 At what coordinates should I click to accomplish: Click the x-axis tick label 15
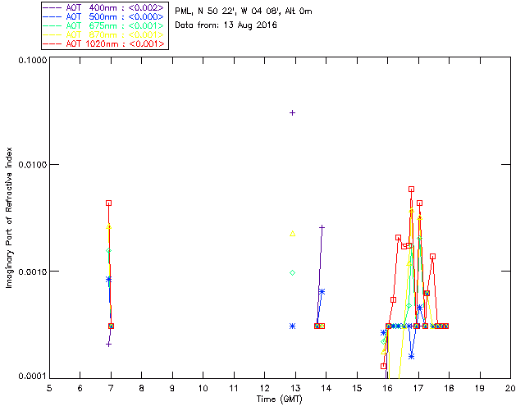pos(357,388)
